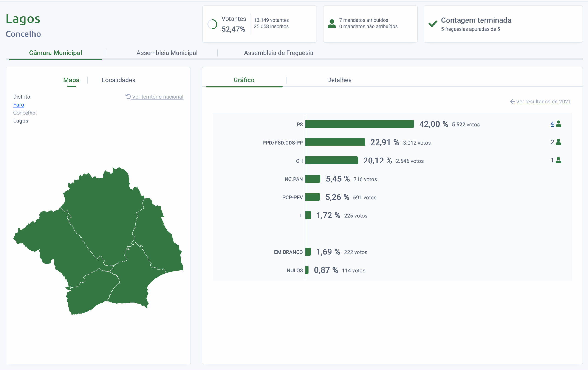Open the Detalhes tab
This screenshot has width=588, height=370.
click(339, 80)
